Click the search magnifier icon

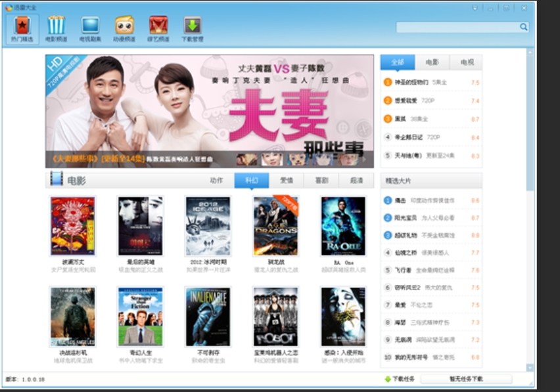[x=524, y=27]
